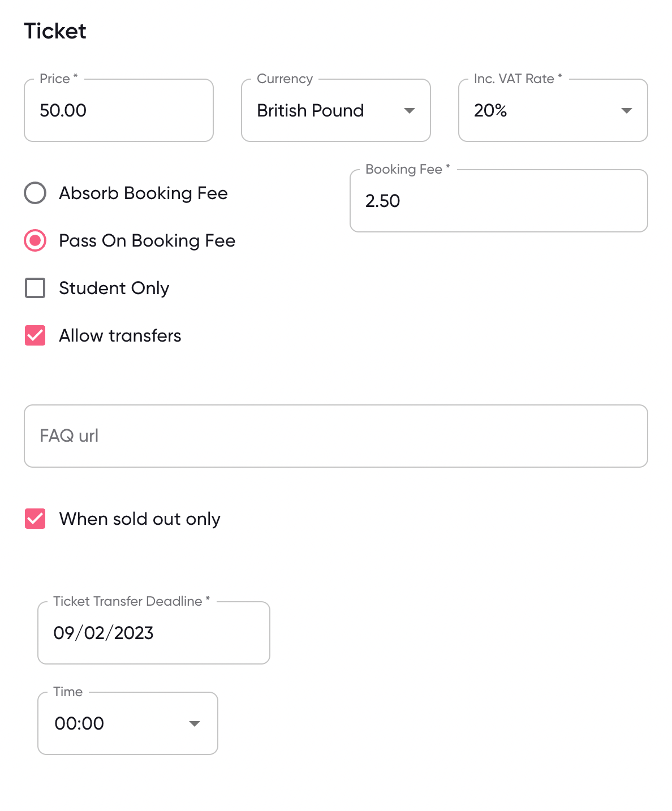Click the Time field dropdown arrow

pos(195,724)
